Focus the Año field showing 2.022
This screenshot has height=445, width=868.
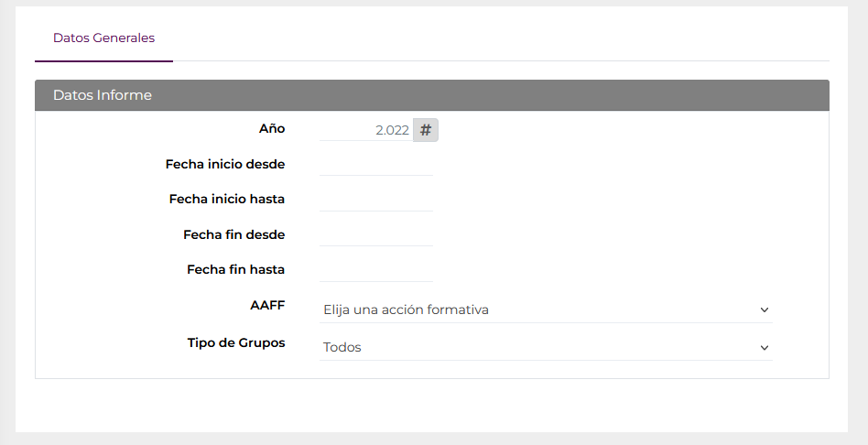click(x=366, y=130)
